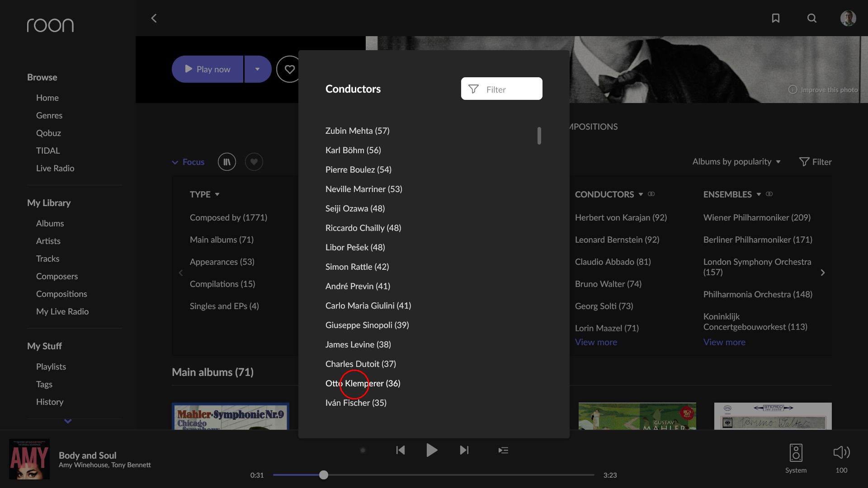This screenshot has height=488, width=868.
Task: Focus on Main albums (71) type
Action: (x=222, y=239)
